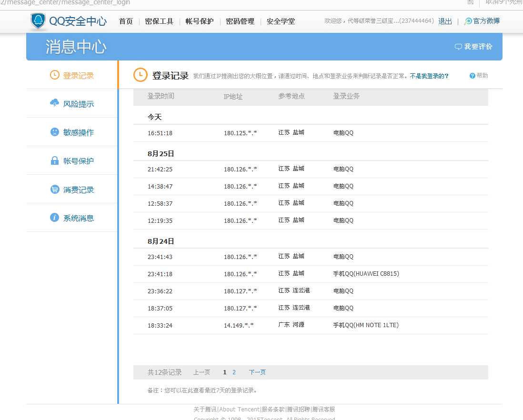Click the 21:42:25 login time
This screenshot has height=420, width=523.
click(x=160, y=170)
